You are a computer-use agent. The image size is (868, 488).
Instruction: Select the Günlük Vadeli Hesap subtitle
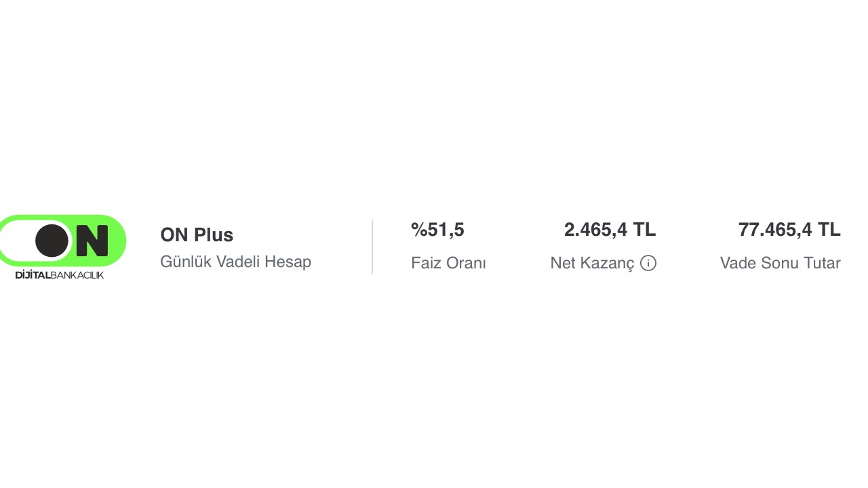[235, 262]
